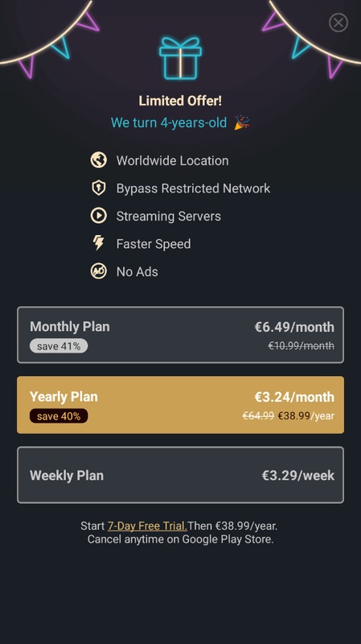Click the No Ads icon
This screenshot has height=644, width=361.
(98, 271)
